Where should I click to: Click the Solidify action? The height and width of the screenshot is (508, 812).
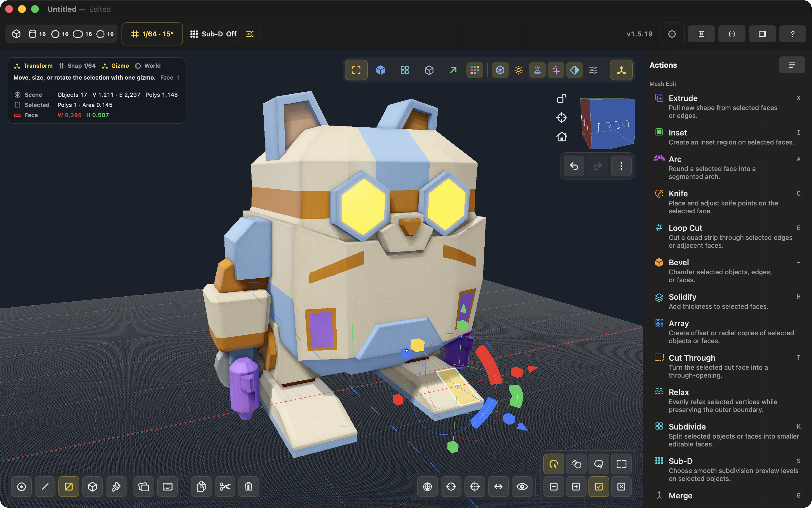pos(727,301)
